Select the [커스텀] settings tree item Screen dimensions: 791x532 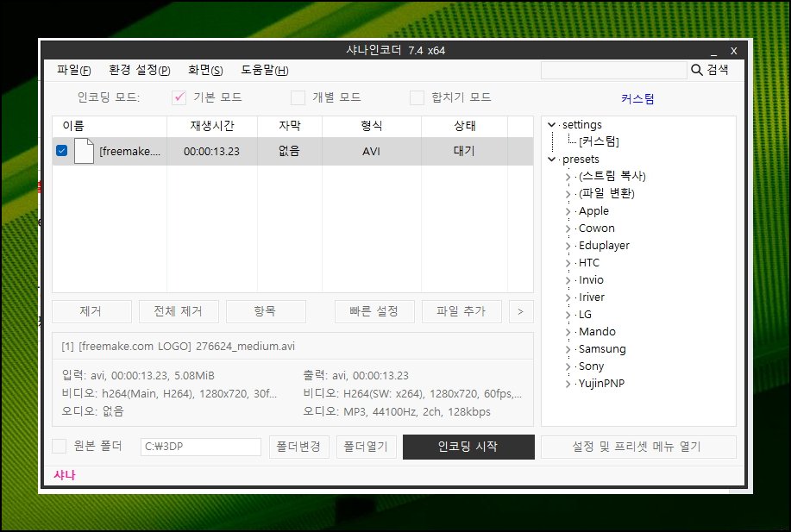[599, 141]
